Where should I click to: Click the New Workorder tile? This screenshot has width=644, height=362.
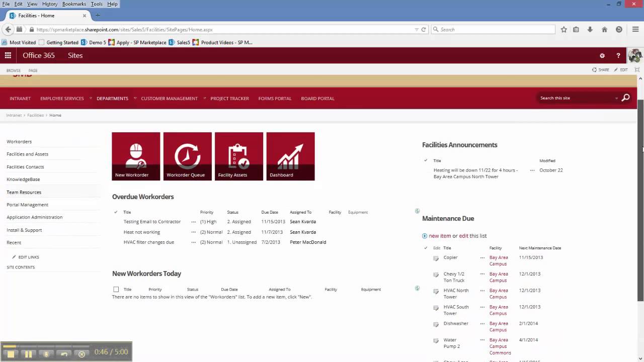136,156
